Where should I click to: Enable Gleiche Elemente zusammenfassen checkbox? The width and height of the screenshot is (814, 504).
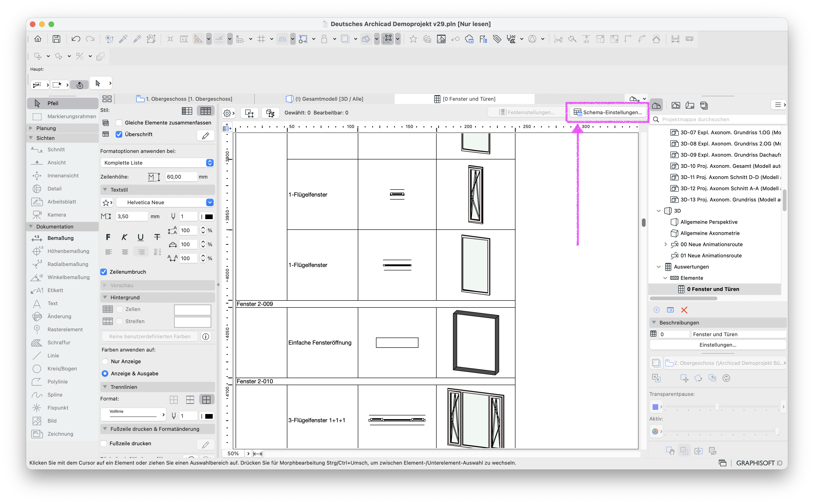[119, 123]
